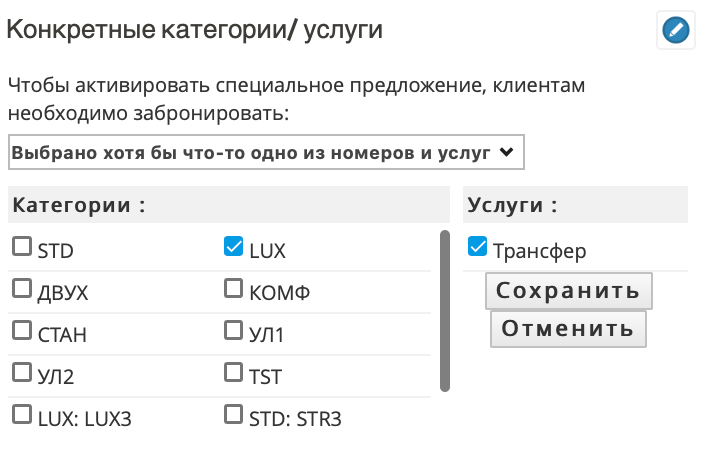Click the dropdown chevron arrow
The image size is (718, 456).
click(506, 152)
